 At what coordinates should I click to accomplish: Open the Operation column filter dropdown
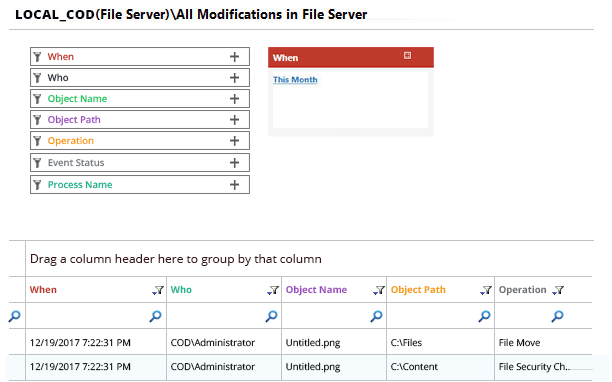pos(558,291)
